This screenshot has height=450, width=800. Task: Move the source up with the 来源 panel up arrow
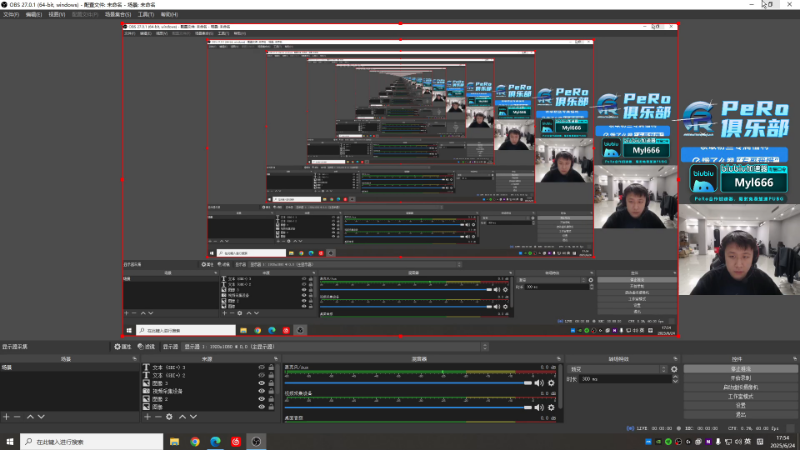pos(182,417)
